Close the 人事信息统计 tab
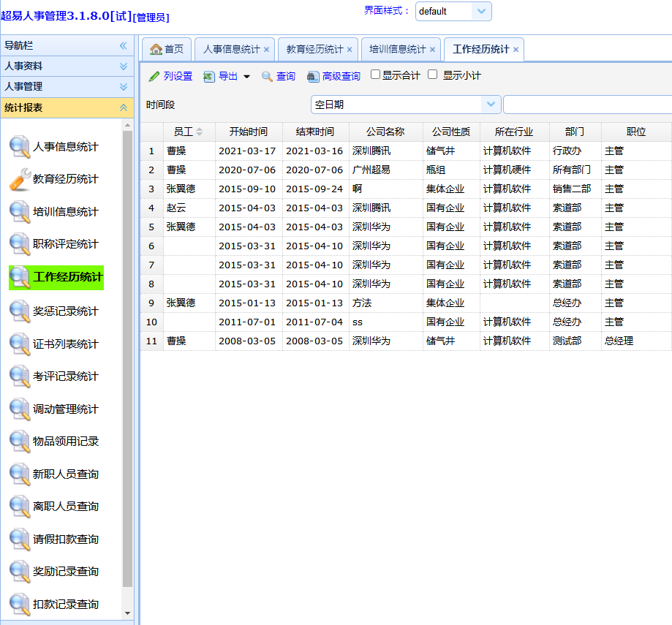672x625 pixels. pos(266,50)
